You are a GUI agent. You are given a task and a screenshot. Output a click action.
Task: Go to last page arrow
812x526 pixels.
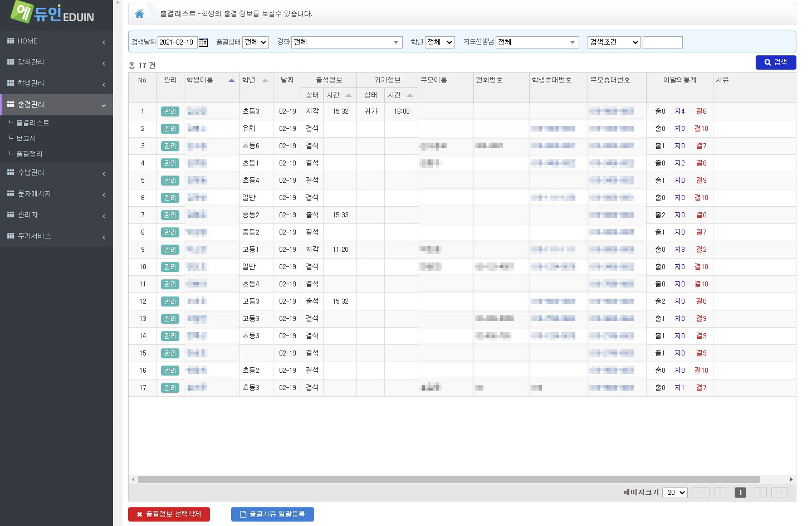coord(780,493)
